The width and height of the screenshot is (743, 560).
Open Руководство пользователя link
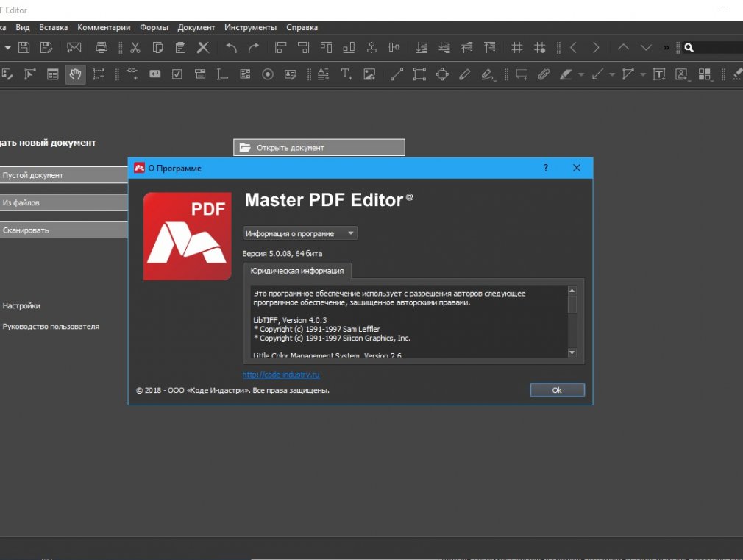coord(51,326)
